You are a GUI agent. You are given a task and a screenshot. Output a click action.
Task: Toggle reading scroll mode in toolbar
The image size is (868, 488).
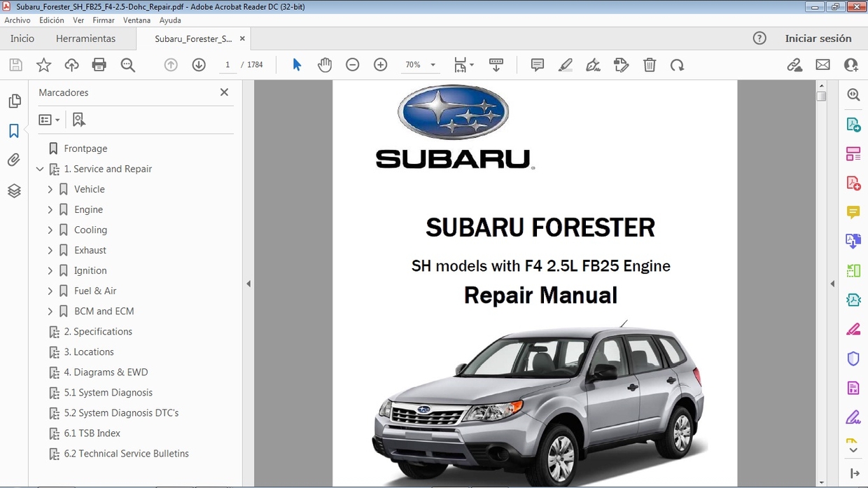496,64
